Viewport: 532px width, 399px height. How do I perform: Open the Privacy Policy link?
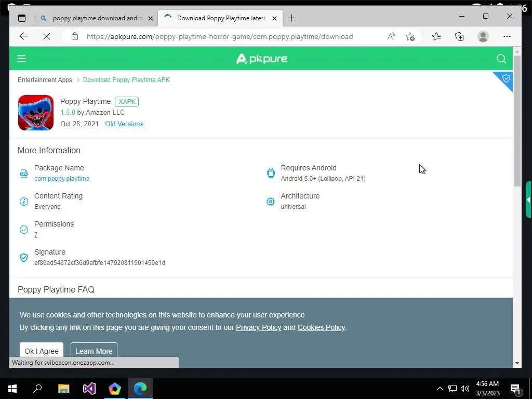[x=259, y=327]
